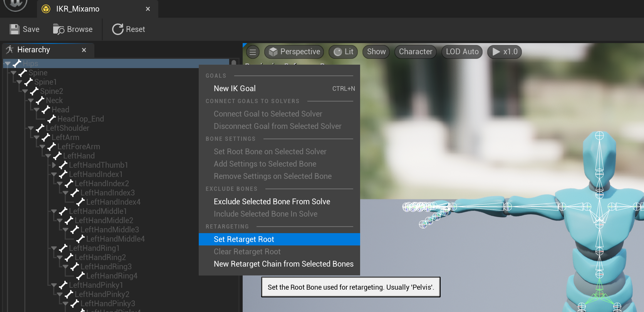Click the bone icon beside LeftHandPinky1
This screenshot has width=644, height=312.
point(63,285)
